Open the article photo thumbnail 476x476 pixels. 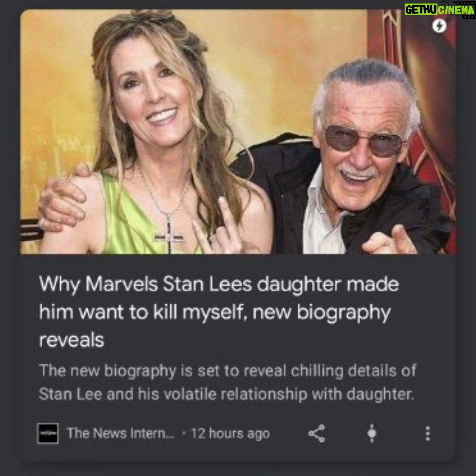tap(238, 132)
